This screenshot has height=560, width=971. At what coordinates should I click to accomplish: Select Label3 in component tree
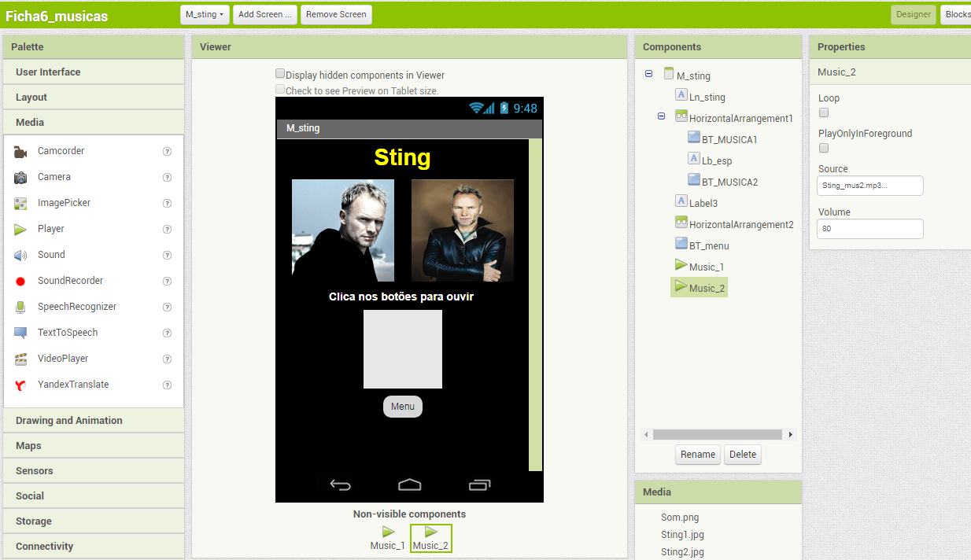(x=703, y=203)
